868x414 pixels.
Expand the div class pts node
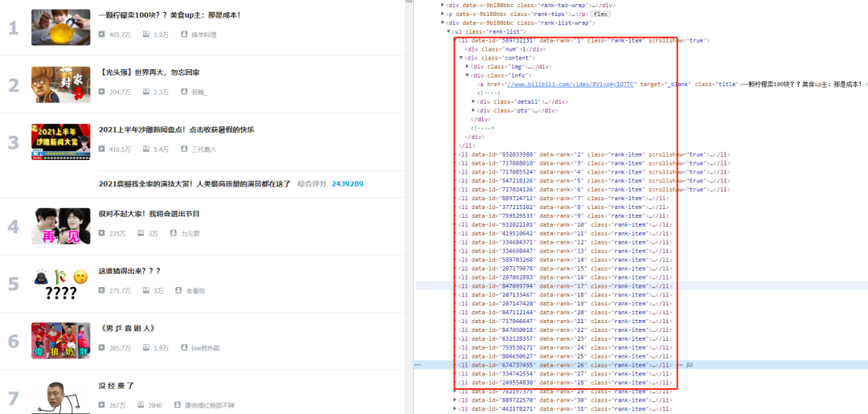pyautogui.click(x=474, y=110)
